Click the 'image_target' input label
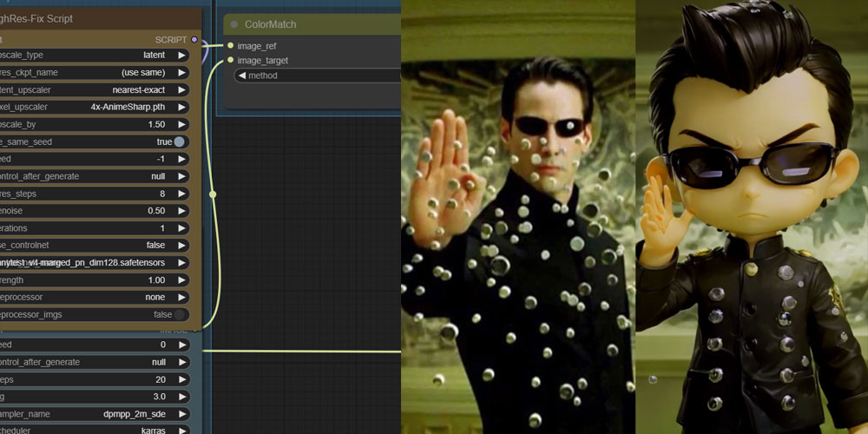 [263, 61]
